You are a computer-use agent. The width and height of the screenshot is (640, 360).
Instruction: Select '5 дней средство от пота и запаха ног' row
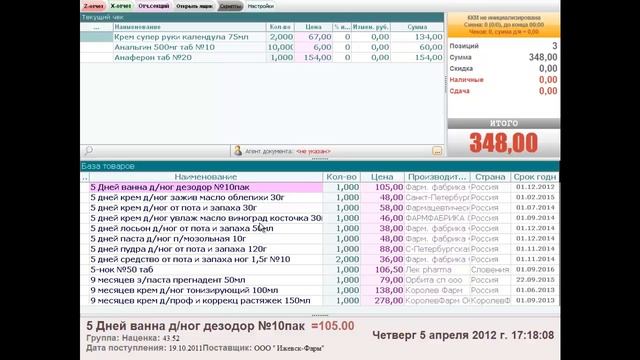pos(320,259)
